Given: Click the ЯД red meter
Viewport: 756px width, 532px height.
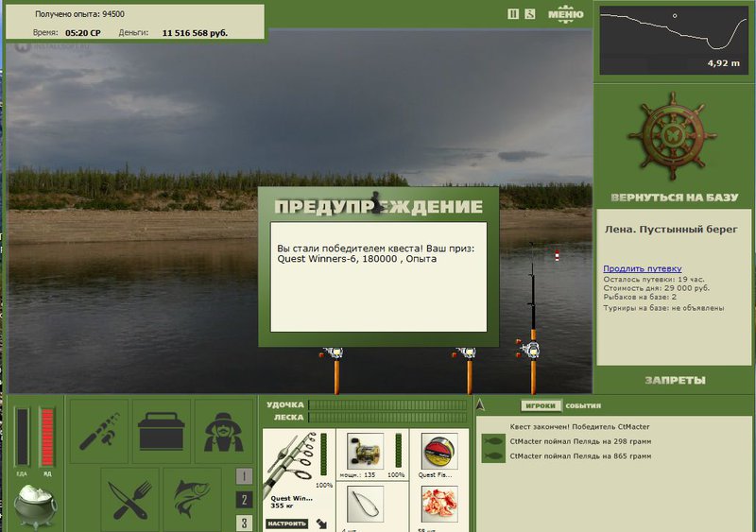Looking at the screenshot, I should coord(47,437).
